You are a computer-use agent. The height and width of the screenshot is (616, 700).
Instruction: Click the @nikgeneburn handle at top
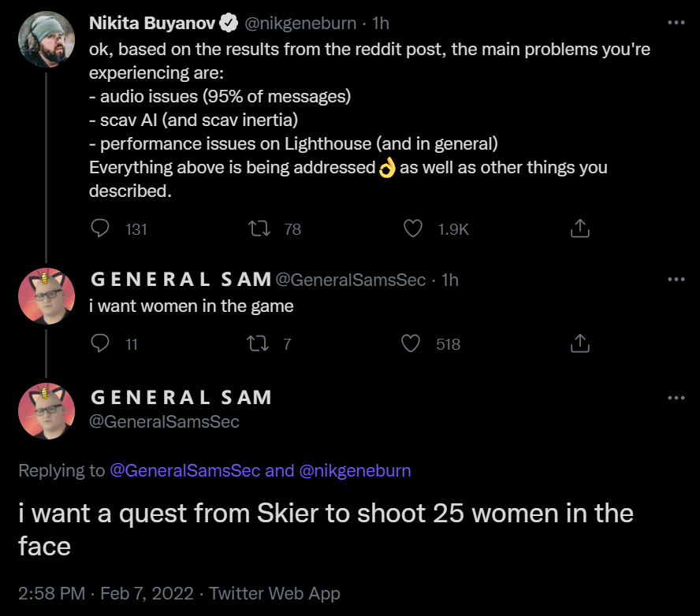point(300,24)
